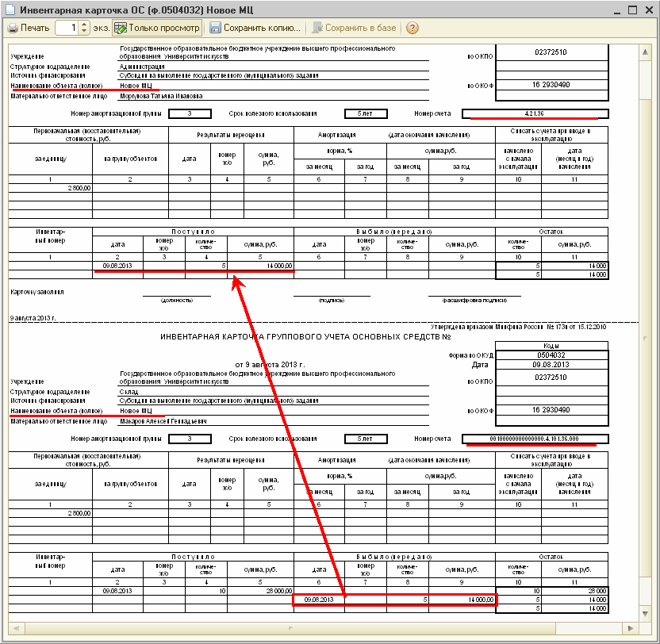
Task: Click 5 лет useful life box in upper card
Action: tap(366, 113)
